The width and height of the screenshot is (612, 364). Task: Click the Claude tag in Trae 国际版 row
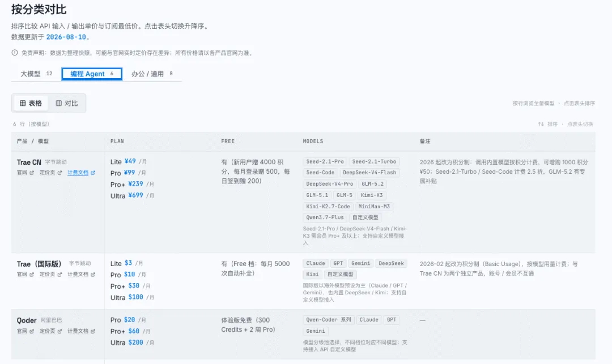coord(316,263)
